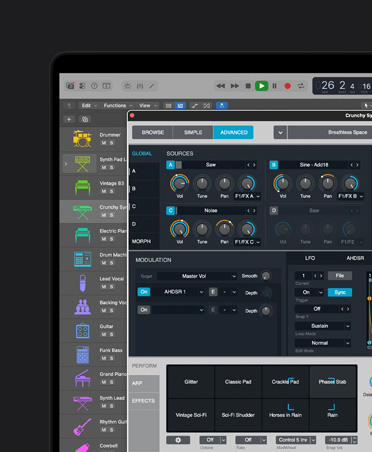
Task: Enable source D
Action: coord(274,210)
